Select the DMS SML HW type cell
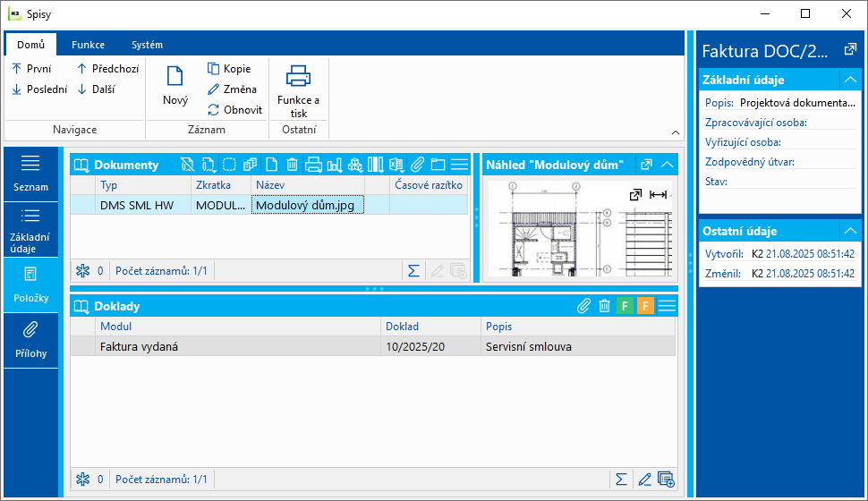This screenshot has width=868, height=501. point(143,205)
